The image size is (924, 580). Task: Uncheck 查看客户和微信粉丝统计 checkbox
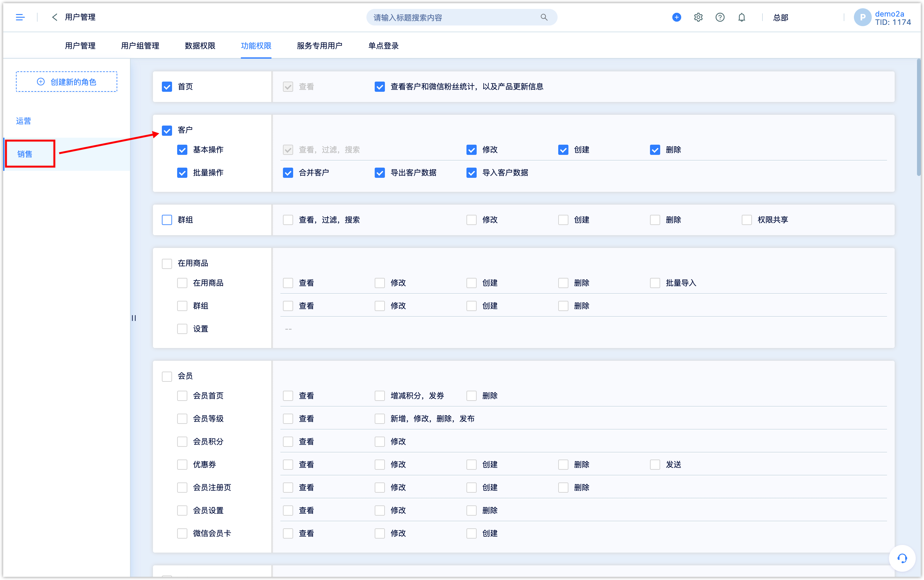379,87
